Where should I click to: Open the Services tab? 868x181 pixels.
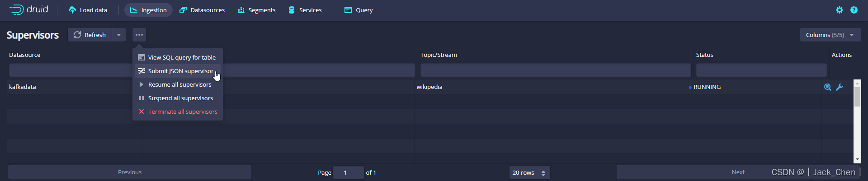click(305, 10)
